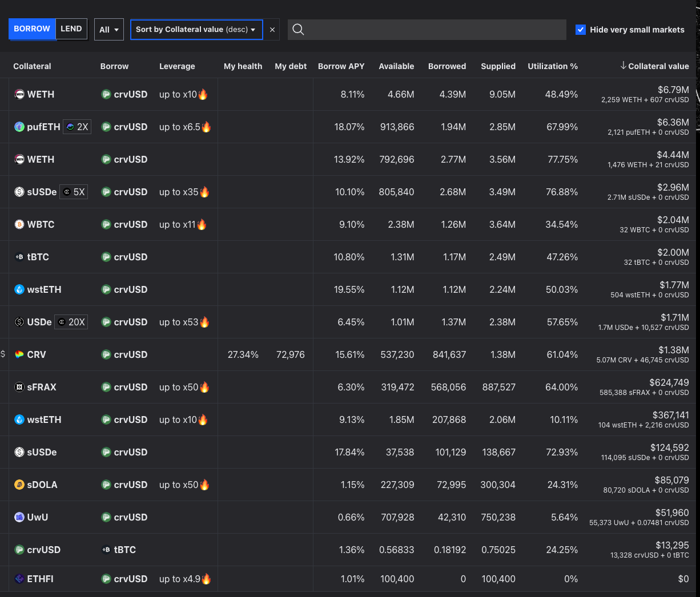This screenshot has width=700, height=597.
Task: Click 568,056 borrowed value for sFRAX
Action: point(448,387)
